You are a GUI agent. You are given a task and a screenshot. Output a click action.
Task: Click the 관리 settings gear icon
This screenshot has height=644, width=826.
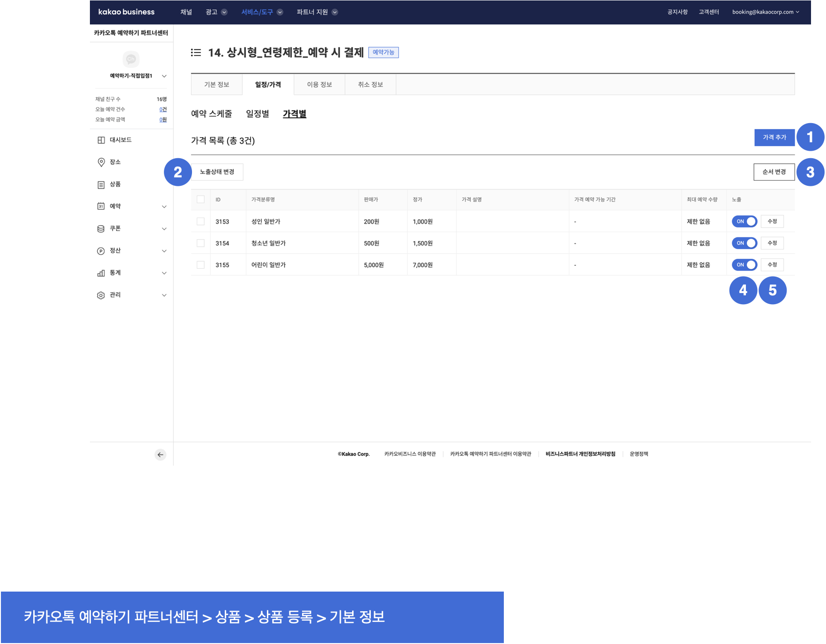click(101, 295)
